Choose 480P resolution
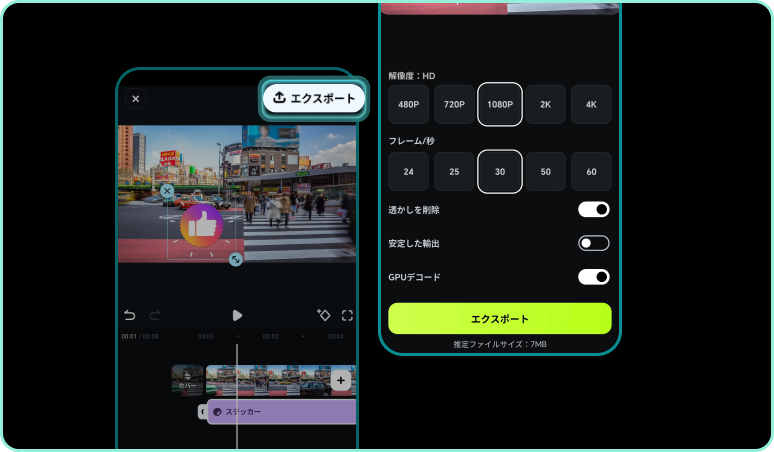Image resolution: width=774 pixels, height=452 pixels. click(409, 105)
